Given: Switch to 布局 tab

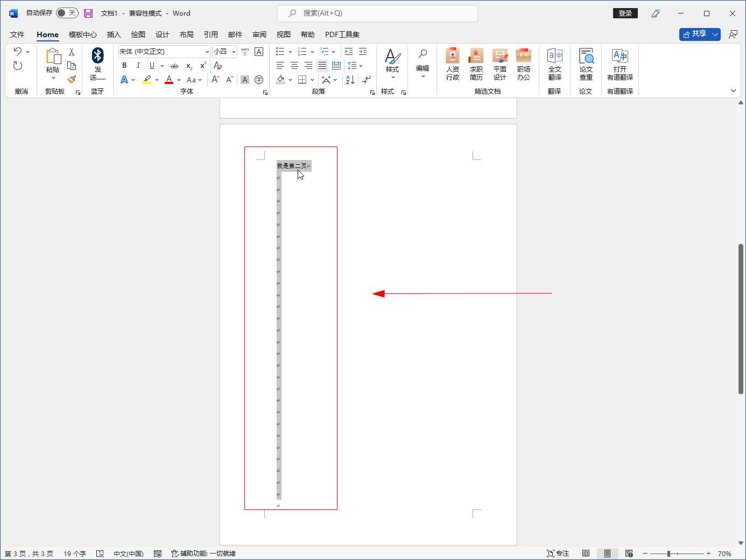Looking at the screenshot, I should pos(186,34).
